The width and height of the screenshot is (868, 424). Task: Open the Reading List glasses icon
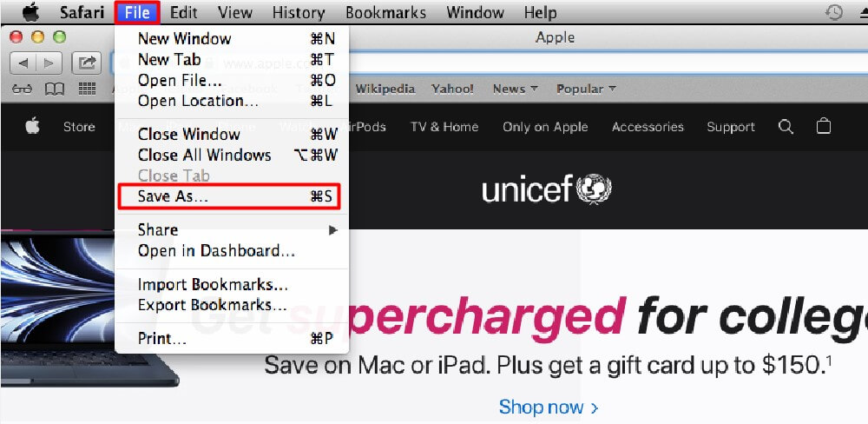pos(23,89)
